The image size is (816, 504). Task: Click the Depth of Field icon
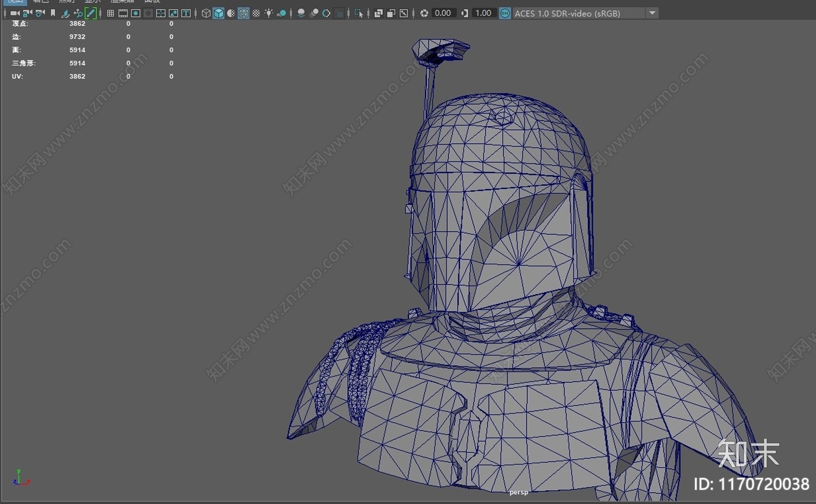(339, 13)
